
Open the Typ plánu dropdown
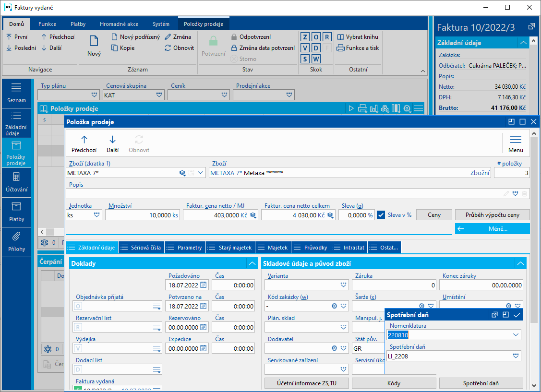[94, 95]
